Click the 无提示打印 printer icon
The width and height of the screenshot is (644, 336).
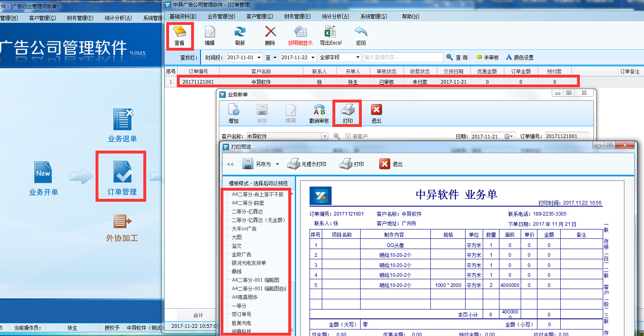tap(293, 164)
